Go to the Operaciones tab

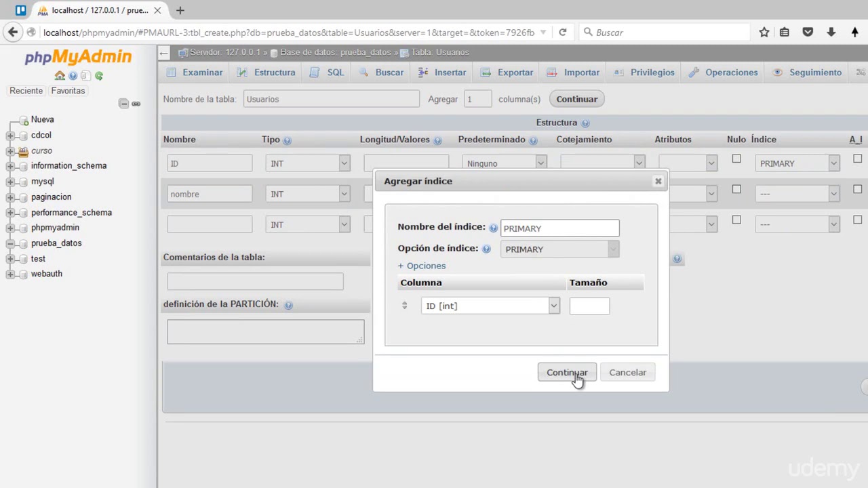pos(723,73)
